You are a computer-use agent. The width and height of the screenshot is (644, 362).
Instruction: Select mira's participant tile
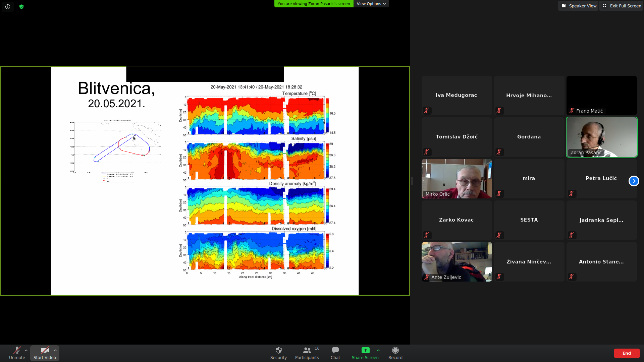pos(529,179)
